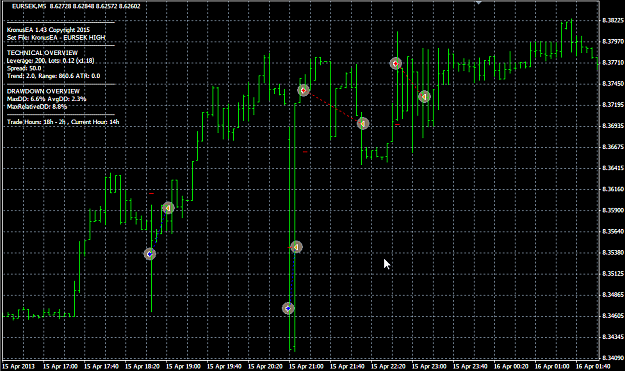Click the '15 Apr 23:40' time axis label

point(470,366)
